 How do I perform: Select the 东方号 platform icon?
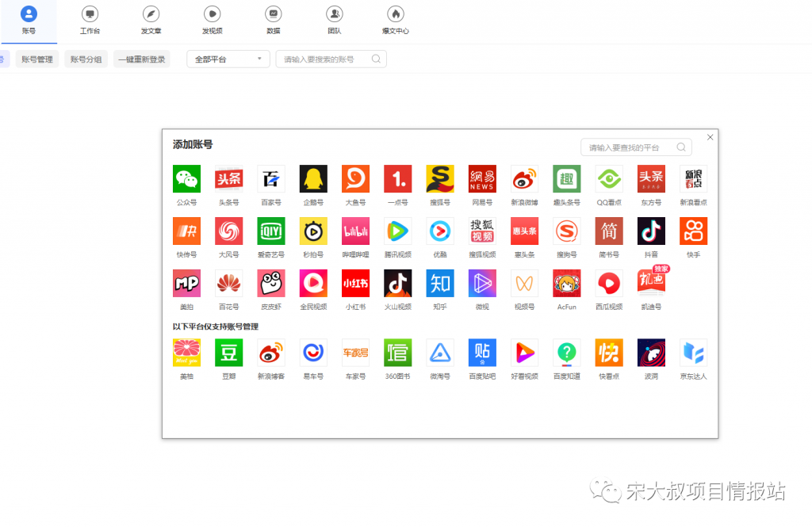click(651, 179)
